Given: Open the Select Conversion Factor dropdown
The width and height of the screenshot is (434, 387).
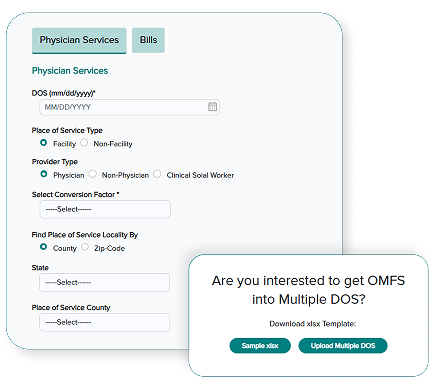Looking at the screenshot, I should click(x=105, y=209).
